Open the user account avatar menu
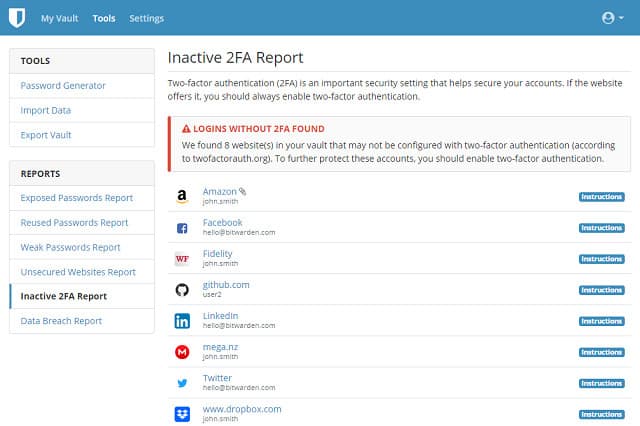 pyautogui.click(x=613, y=18)
